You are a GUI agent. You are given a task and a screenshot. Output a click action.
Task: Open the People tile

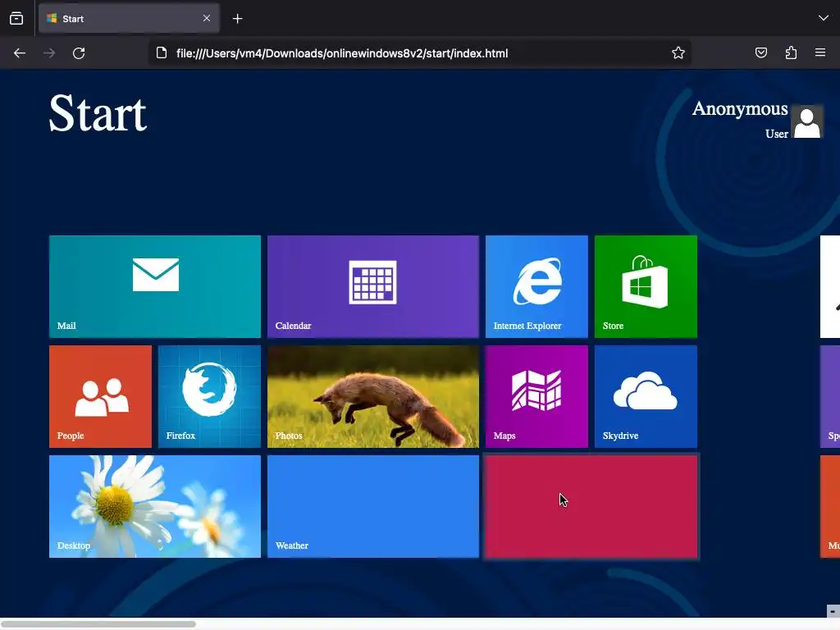[100, 396]
